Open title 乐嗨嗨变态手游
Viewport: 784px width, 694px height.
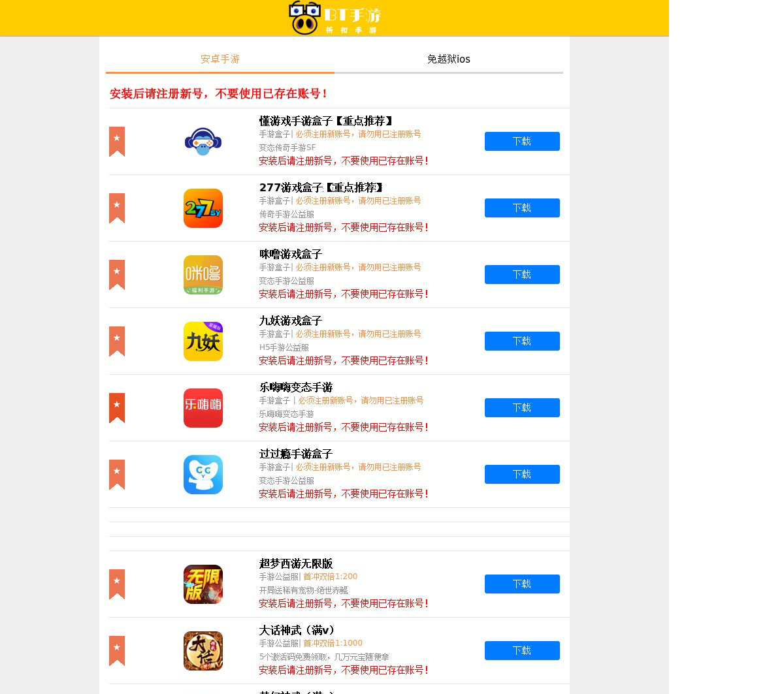click(x=296, y=387)
